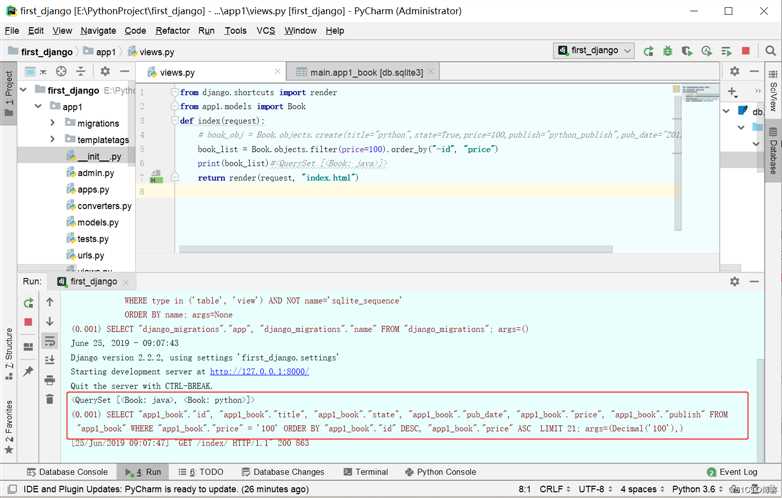Click the red Stop button in the Run panel
This screenshot has width=782, height=498.
[x=28, y=322]
